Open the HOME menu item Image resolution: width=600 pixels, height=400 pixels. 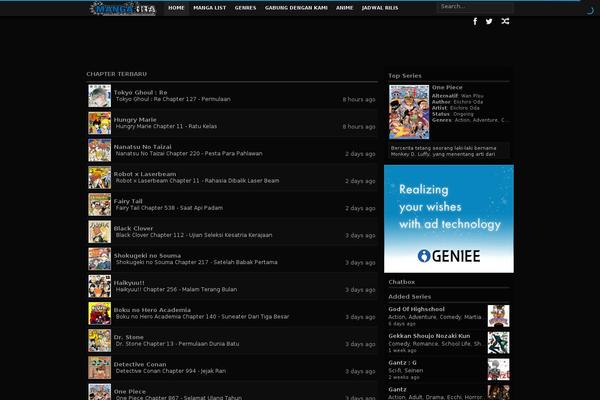point(176,8)
